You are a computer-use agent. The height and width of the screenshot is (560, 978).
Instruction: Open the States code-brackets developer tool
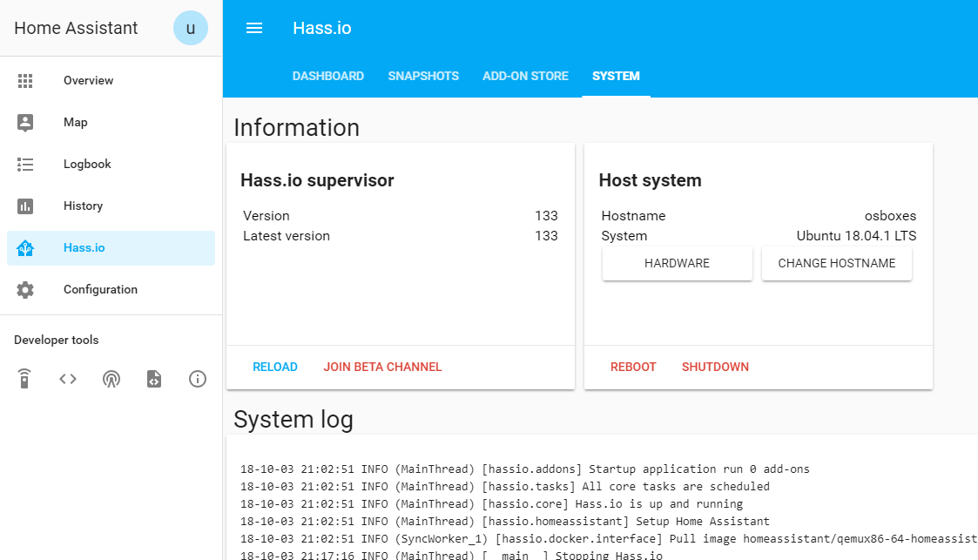(68, 379)
